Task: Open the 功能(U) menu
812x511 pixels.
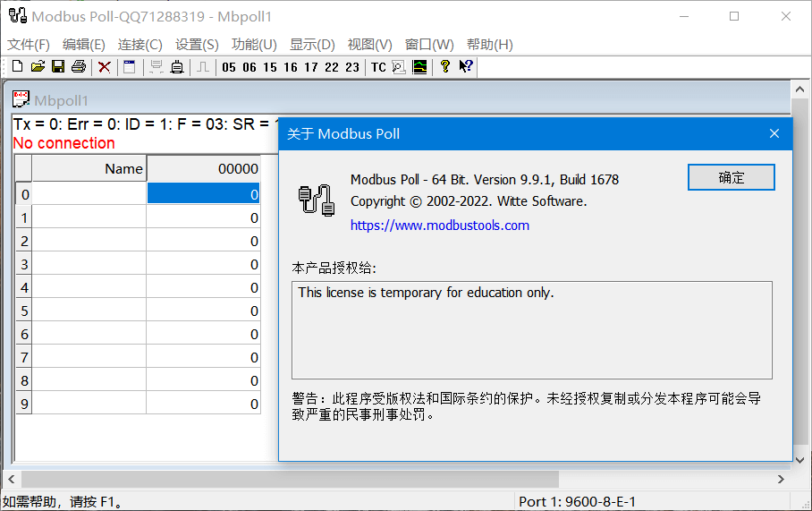Action: click(x=254, y=45)
